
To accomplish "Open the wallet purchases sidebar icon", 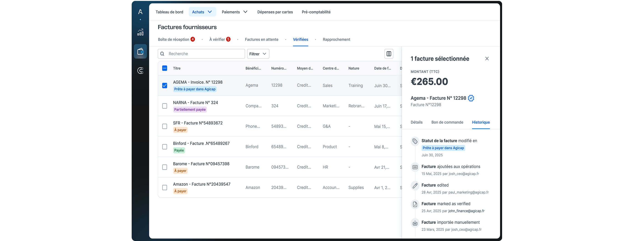I will coord(140,51).
